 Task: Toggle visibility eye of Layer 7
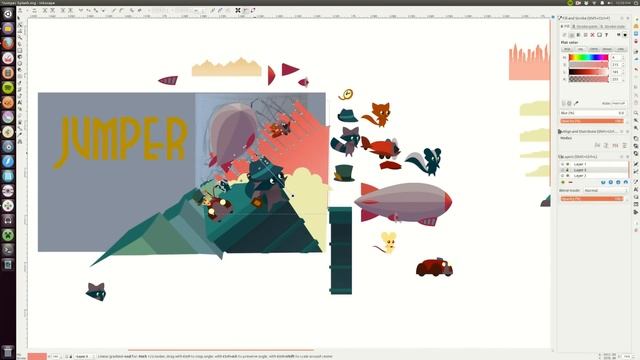click(x=562, y=176)
